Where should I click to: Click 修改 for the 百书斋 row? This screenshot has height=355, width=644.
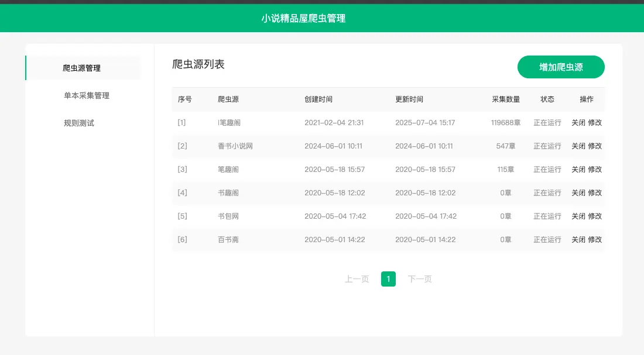click(595, 240)
